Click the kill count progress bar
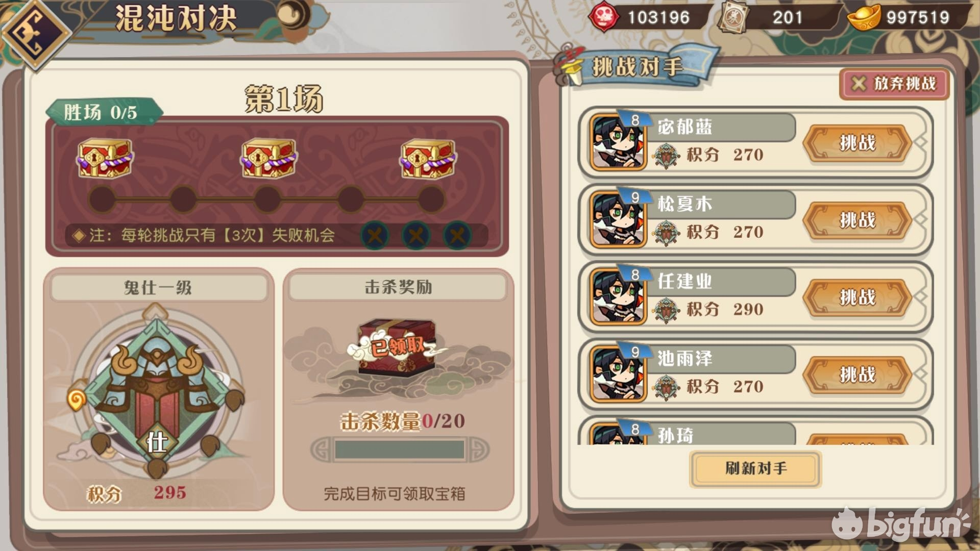 tap(400, 450)
